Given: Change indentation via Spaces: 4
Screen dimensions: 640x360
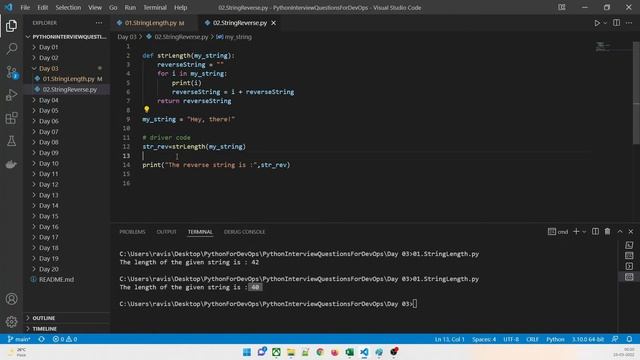Looking at the screenshot, I should click(x=484, y=339).
